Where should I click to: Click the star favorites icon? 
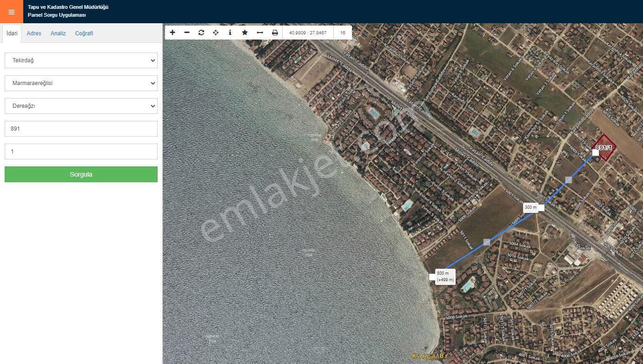(x=245, y=33)
